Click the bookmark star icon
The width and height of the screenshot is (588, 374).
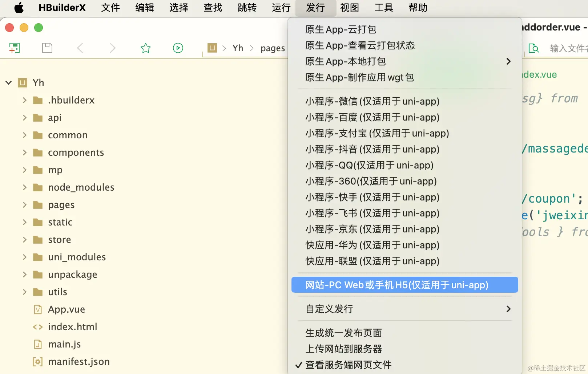tap(146, 48)
